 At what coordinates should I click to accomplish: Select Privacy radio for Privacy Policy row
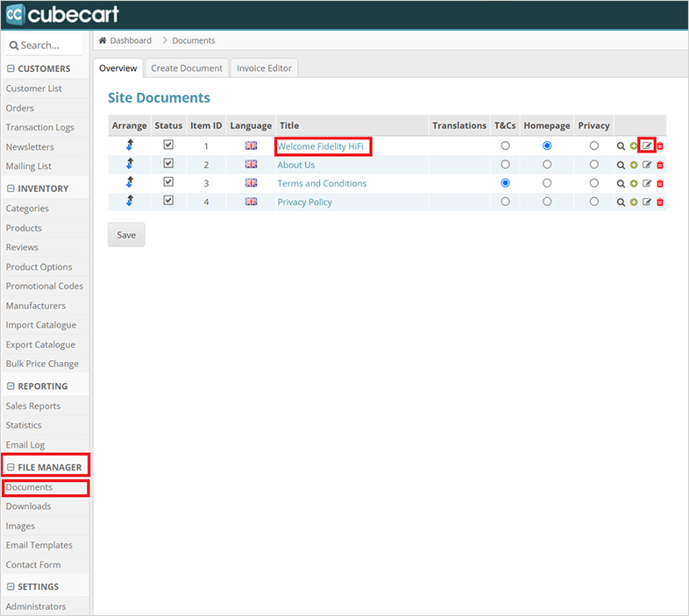tap(594, 202)
